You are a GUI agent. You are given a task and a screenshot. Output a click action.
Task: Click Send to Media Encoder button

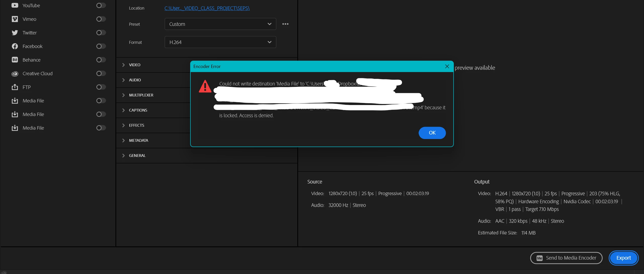[x=566, y=258]
